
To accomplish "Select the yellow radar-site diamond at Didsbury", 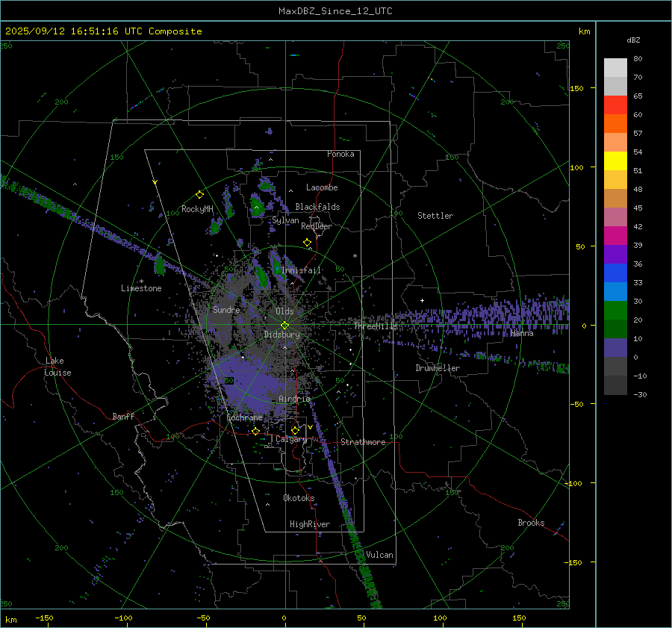I will click(x=284, y=326).
